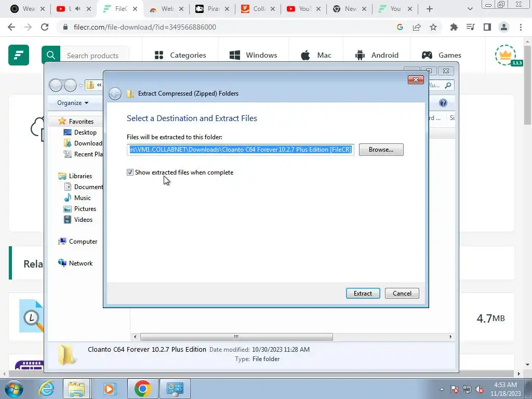
Task: Open Downloads in Explorer sidebar
Action: coord(83,143)
